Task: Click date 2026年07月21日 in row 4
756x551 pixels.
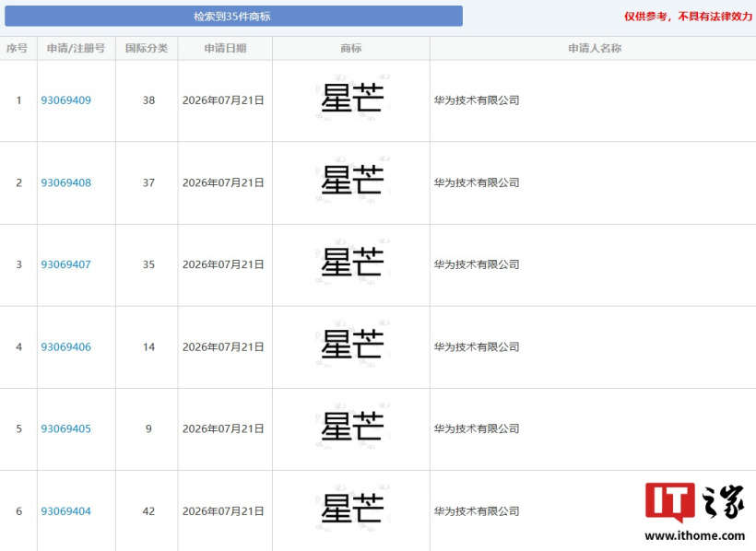Action: 223,347
